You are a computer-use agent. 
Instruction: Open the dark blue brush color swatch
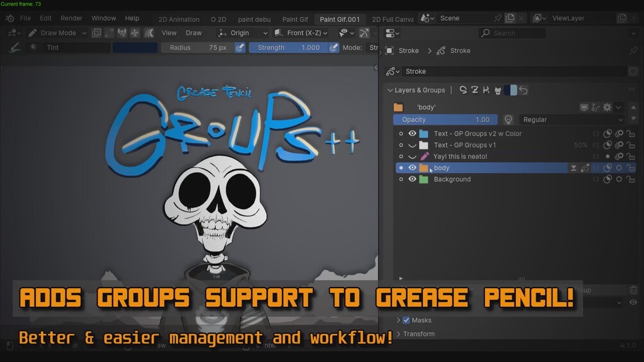(x=135, y=47)
